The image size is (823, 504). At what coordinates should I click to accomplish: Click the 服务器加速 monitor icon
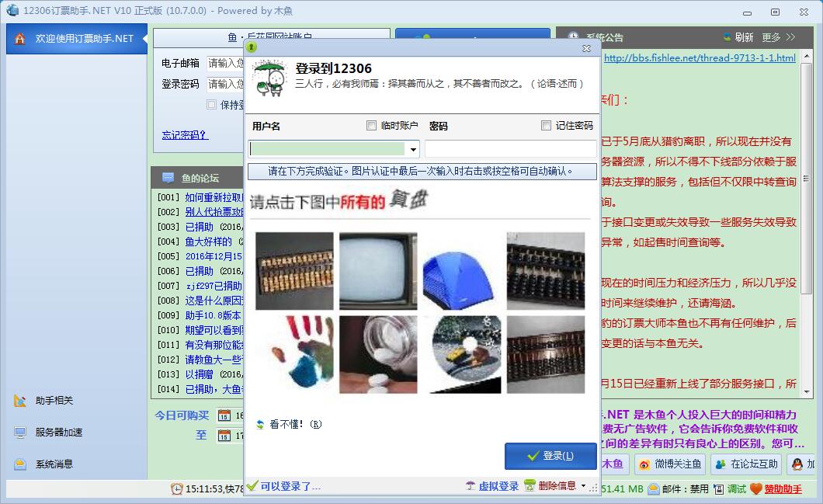pyautogui.click(x=20, y=432)
